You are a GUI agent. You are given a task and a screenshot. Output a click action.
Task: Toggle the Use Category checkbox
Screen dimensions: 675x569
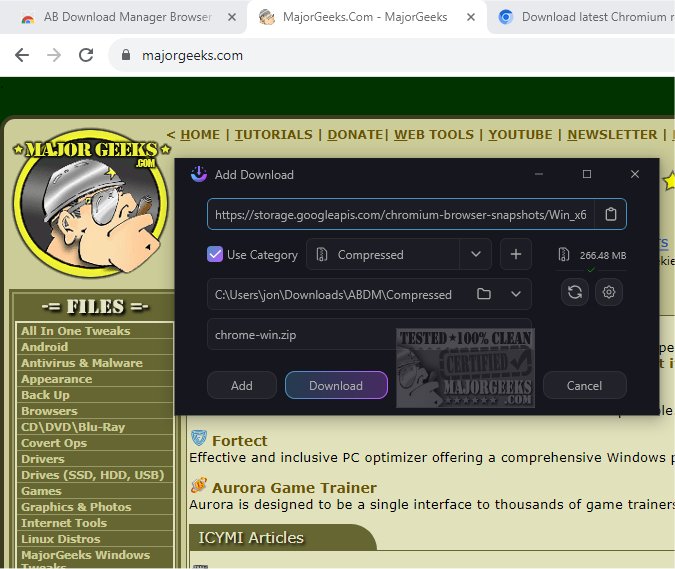pos(215,254)
